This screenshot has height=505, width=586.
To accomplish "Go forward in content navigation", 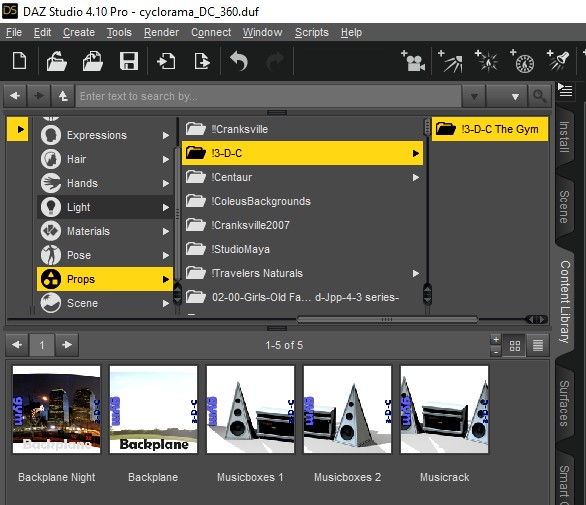I will [39, 96].
